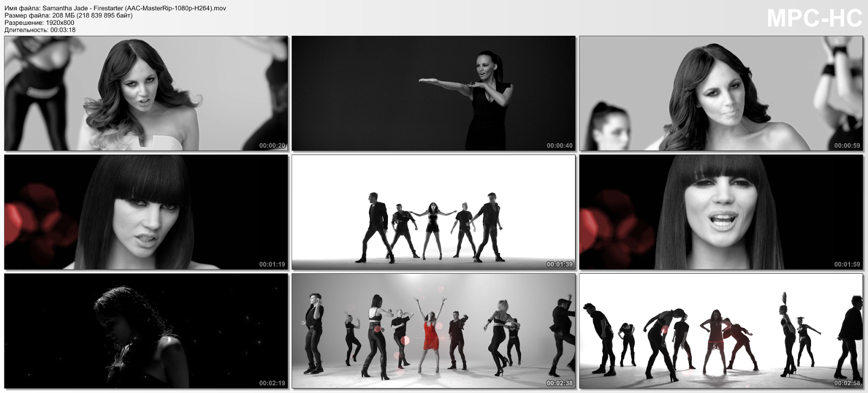
Task: Click the 00:02:38 timestamp label
Action: coord(559,383)
